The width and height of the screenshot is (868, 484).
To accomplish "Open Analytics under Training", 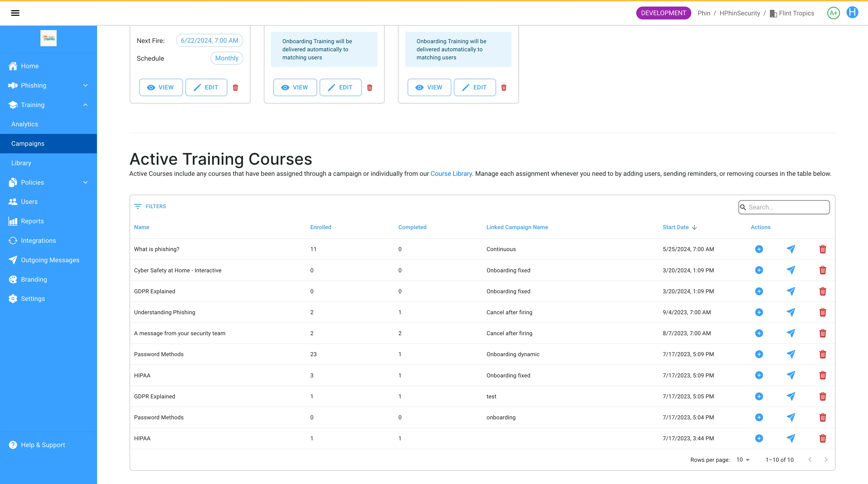I will [25, 124].
